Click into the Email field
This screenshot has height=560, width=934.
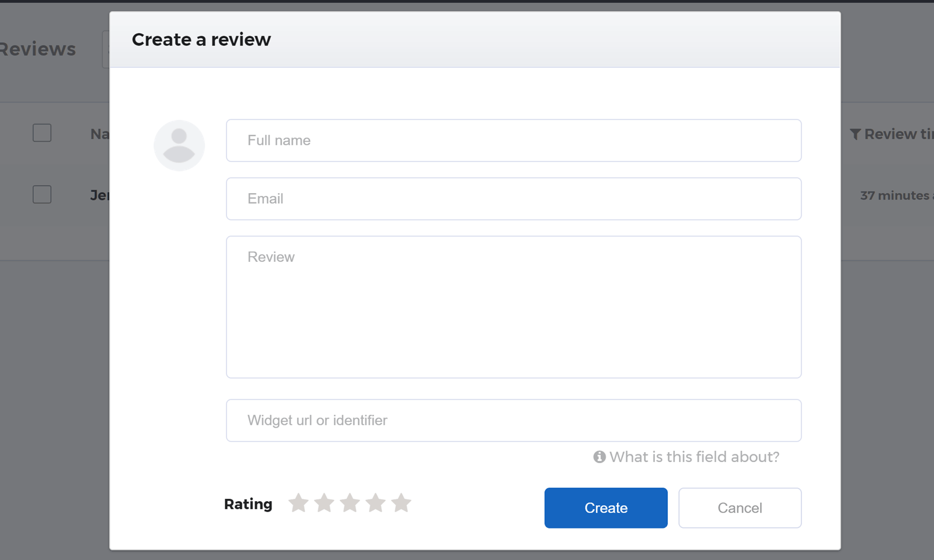[x=513, y=199]
